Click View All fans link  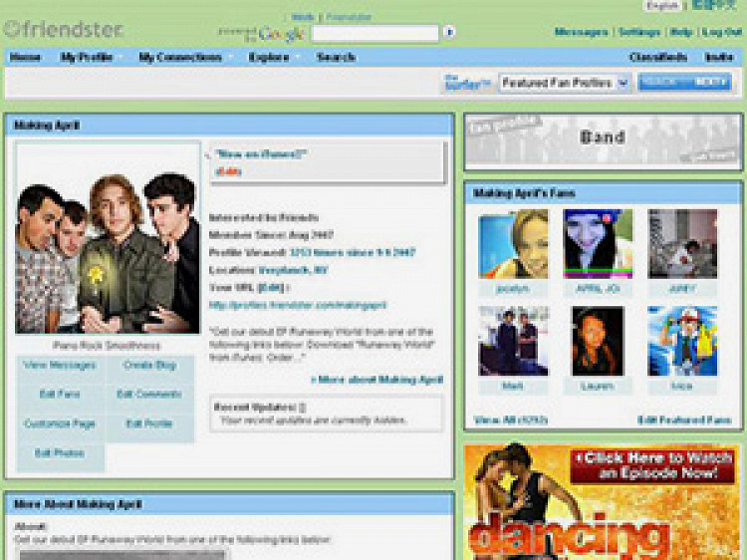coord(511,420)
